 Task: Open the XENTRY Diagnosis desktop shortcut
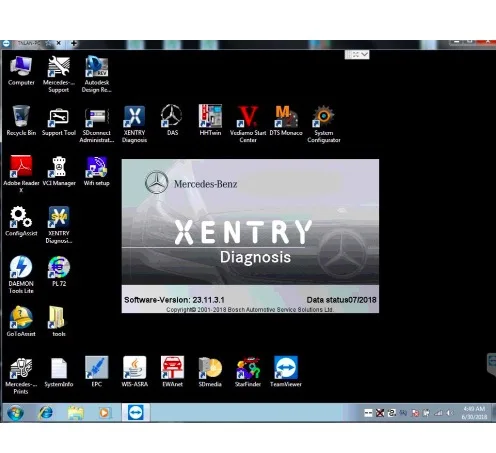(x=134, y=124)
